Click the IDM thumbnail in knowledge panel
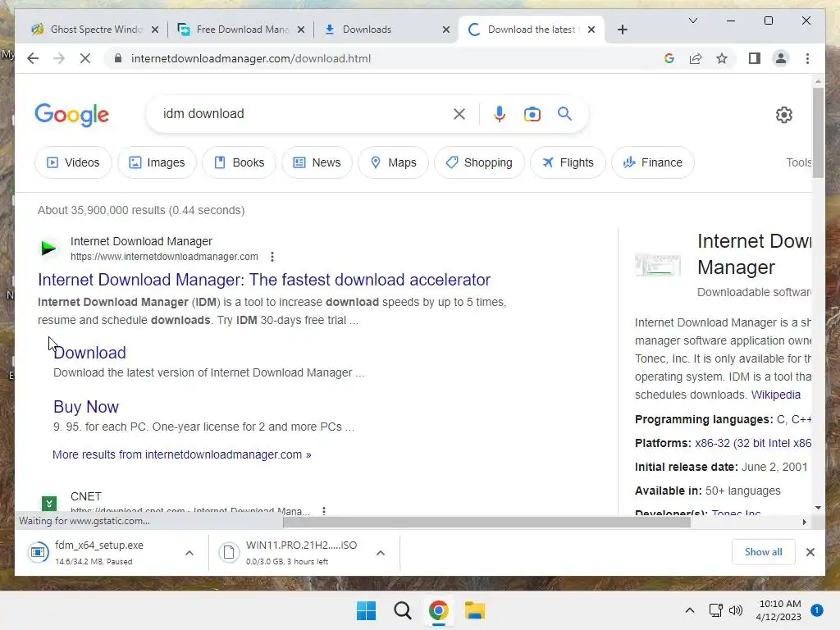Screen dimensions: 840x630 point(657,265)
